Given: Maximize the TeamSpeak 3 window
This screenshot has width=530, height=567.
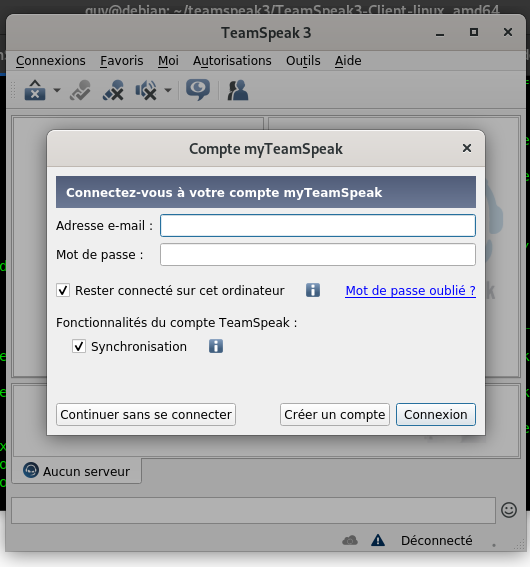Looking at the screenshot, I should (x=474, y=33).
